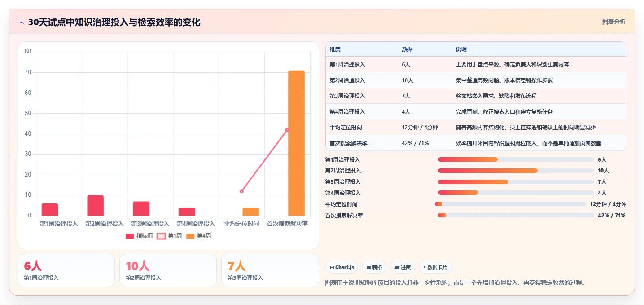Screen dimensions: 644x305
Task: Click the line point at value 42
Action: click(287, 130)
